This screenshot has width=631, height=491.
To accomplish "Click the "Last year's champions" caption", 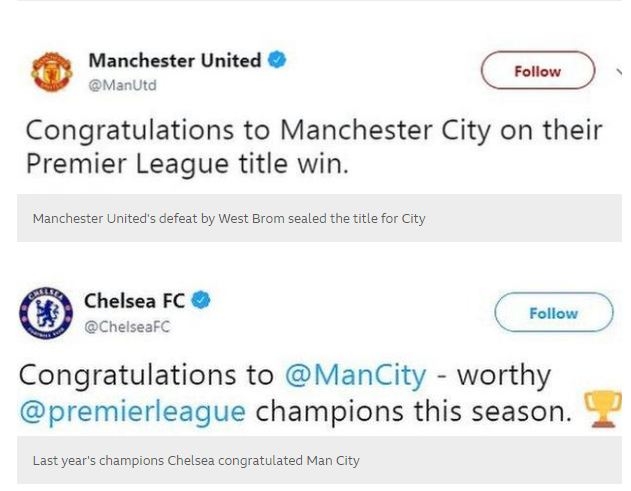I will coord(195,461).
